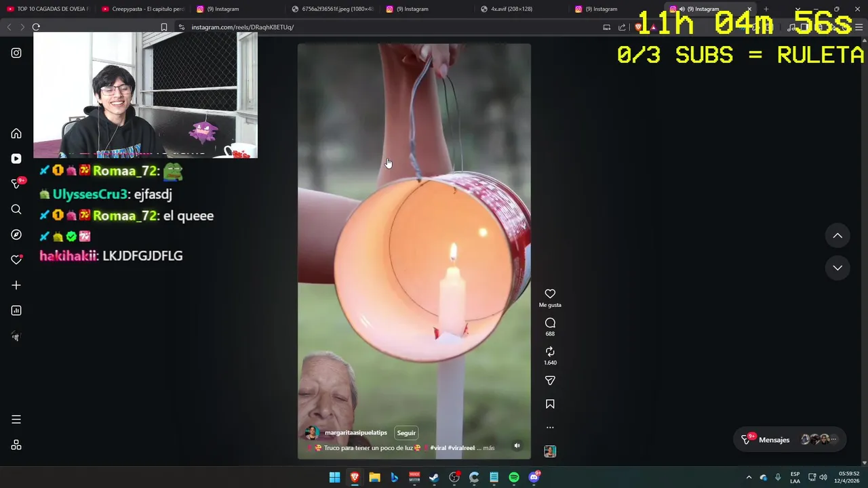The height and width of the screenshot is (488, 868).
Task: Click ESP LAA language indicator
Action: pyautogui.click(x=795, y=477)
